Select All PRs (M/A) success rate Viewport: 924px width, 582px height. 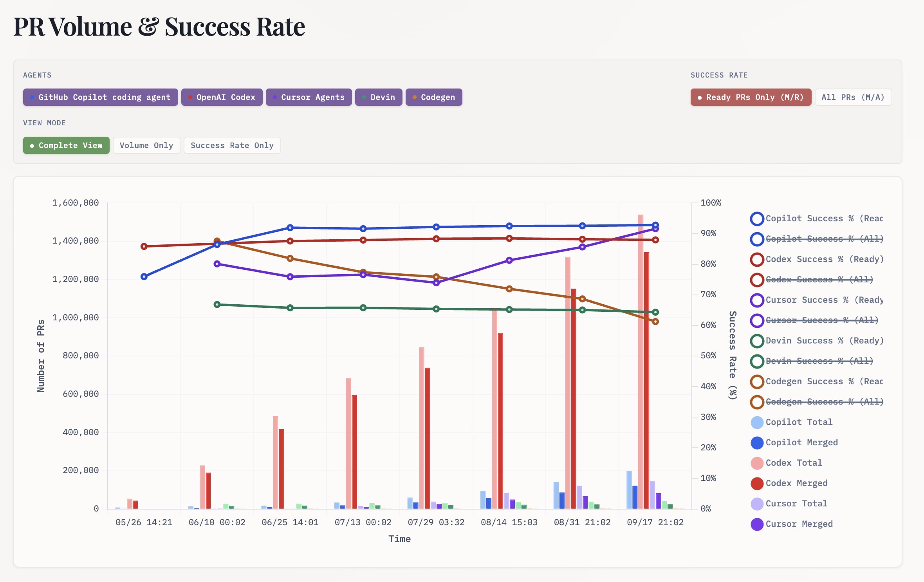(853, 97)
